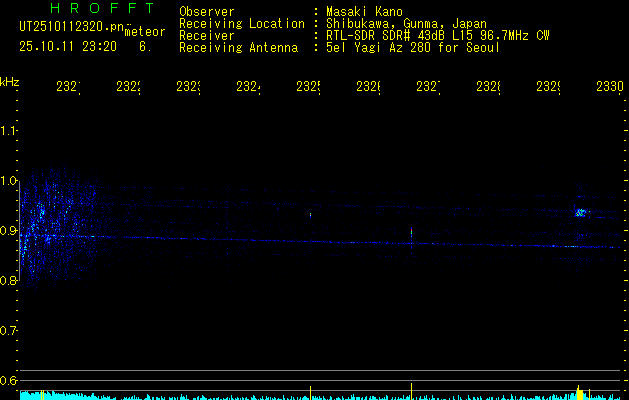
Task: Click the 1.0 frequency tick label
Action: (x=9, y=181)
